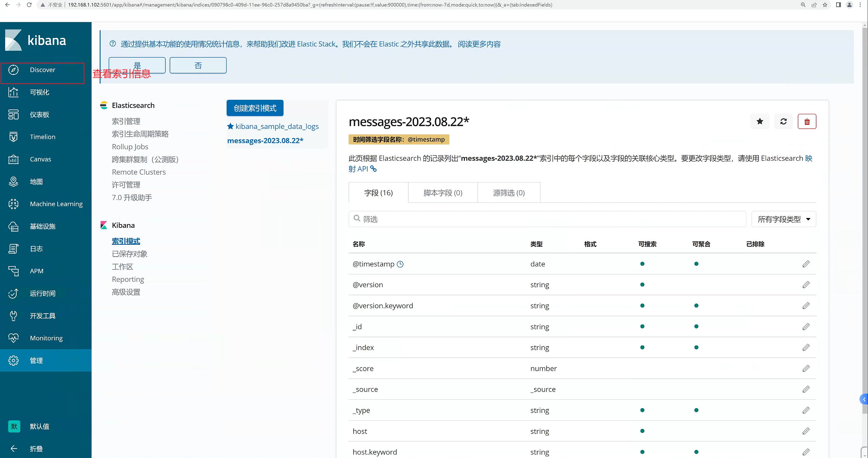Select the 字段 (16) tab
Screen dimensions: 868x458
tap(378, 193)
